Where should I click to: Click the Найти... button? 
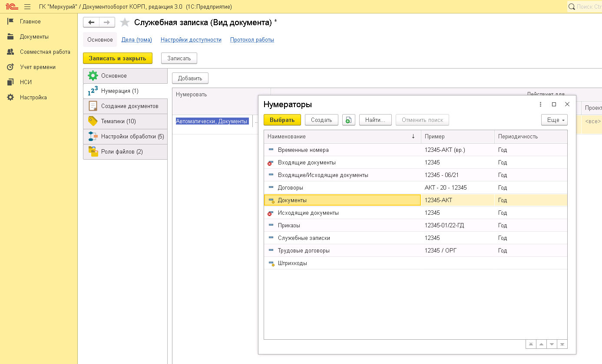point(375,120)
